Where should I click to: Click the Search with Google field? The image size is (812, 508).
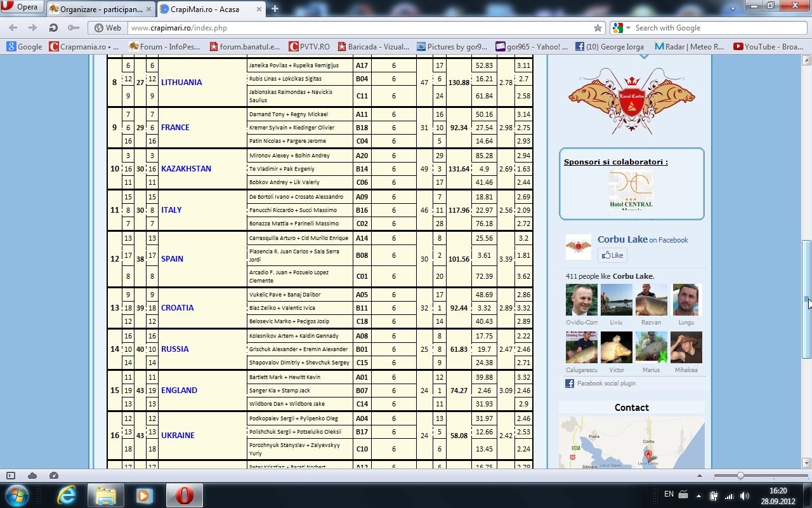pos(717,28)
